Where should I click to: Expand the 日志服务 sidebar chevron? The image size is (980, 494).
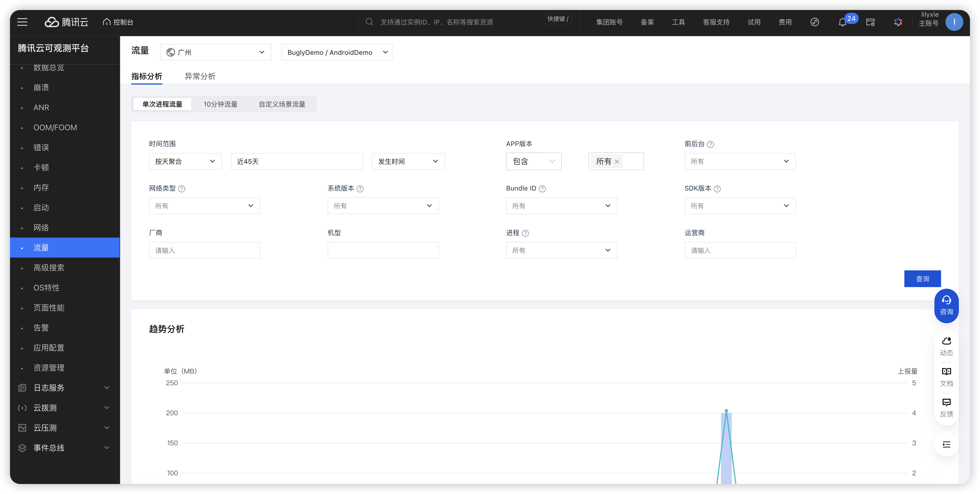coord(107,387)
